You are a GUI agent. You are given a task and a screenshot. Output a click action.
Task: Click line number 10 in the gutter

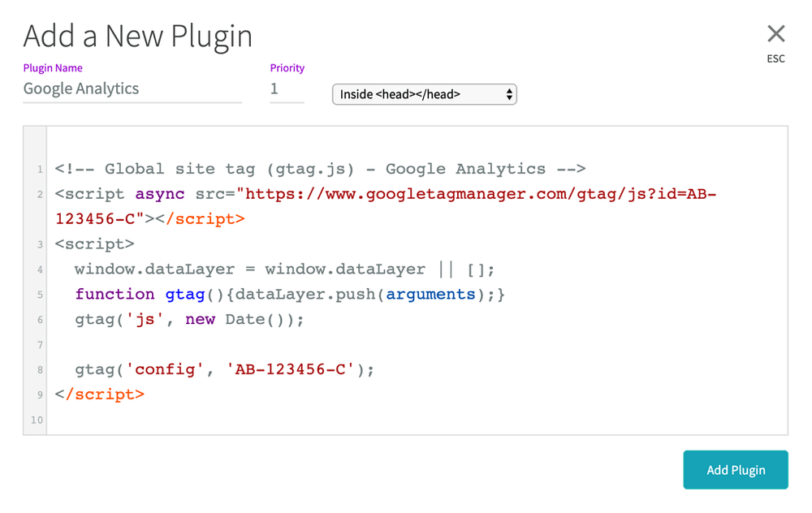click(x=37, y=420)
